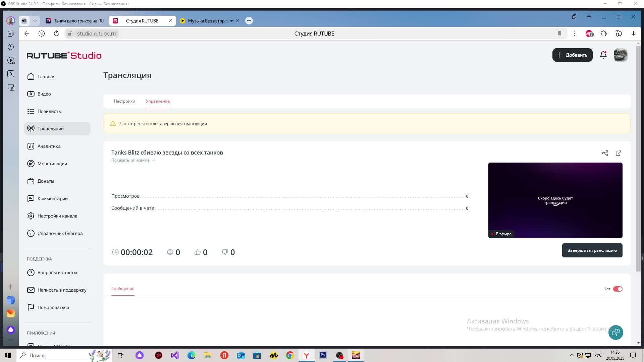Switch to Танки дело тонкое tab
Viewport: 644px width, 362px height.
click(75, 21)
